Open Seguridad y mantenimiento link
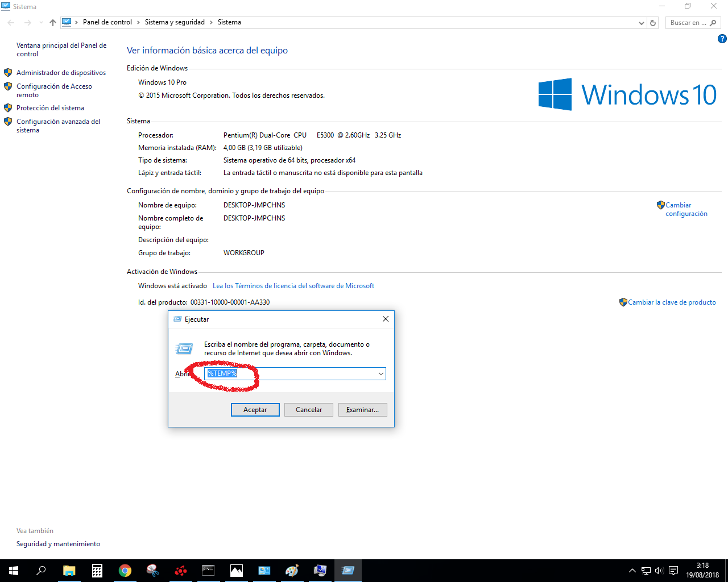Viewport: 728px width, 582px height. [58, 544]
